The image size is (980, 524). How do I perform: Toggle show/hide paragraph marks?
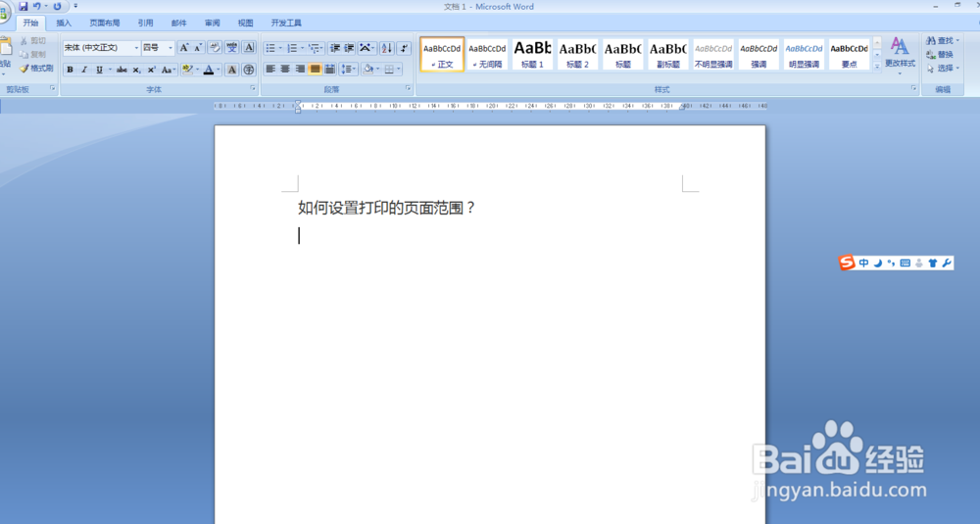(404, 47)
